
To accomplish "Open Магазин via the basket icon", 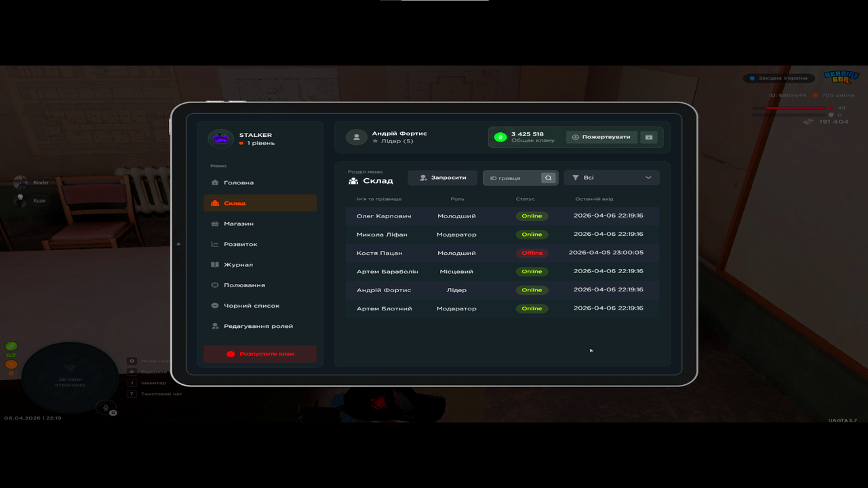I will [x=215, y=224].
